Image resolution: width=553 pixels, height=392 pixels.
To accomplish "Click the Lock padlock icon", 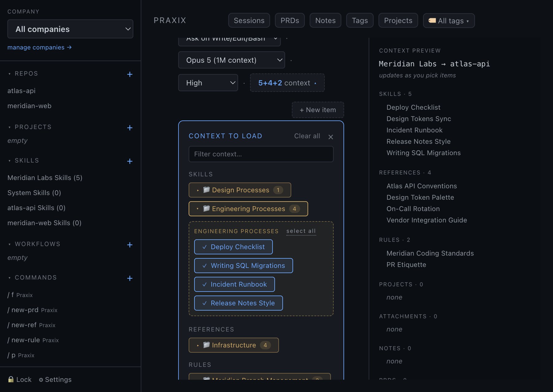I will tap(11, 379).
